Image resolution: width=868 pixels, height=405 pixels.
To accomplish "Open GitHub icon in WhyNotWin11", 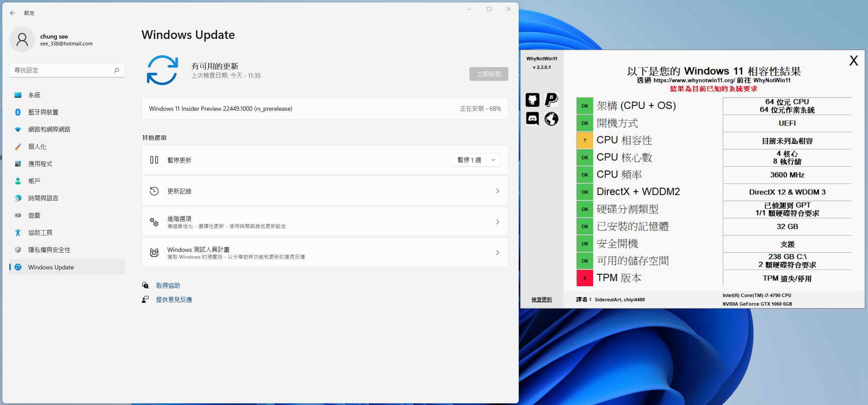I will point(532,100).
